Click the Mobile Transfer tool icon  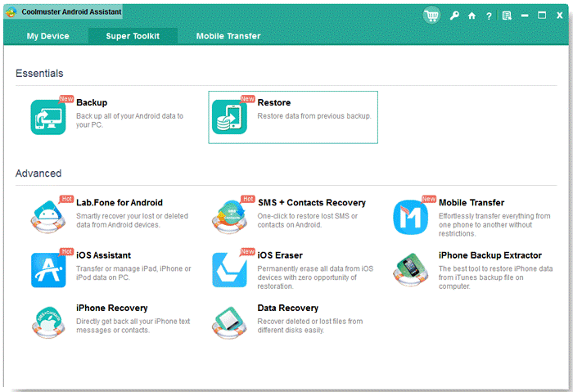pos(411,217)
